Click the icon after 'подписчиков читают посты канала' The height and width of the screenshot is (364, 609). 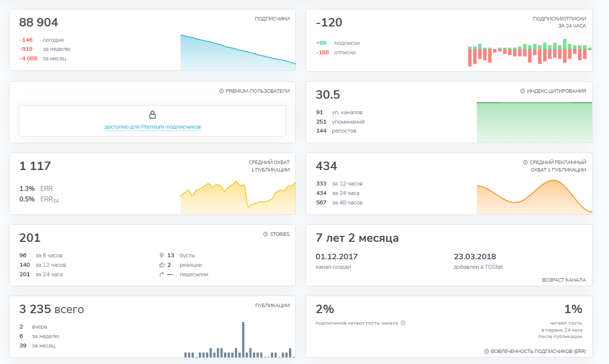click(403, 323)
